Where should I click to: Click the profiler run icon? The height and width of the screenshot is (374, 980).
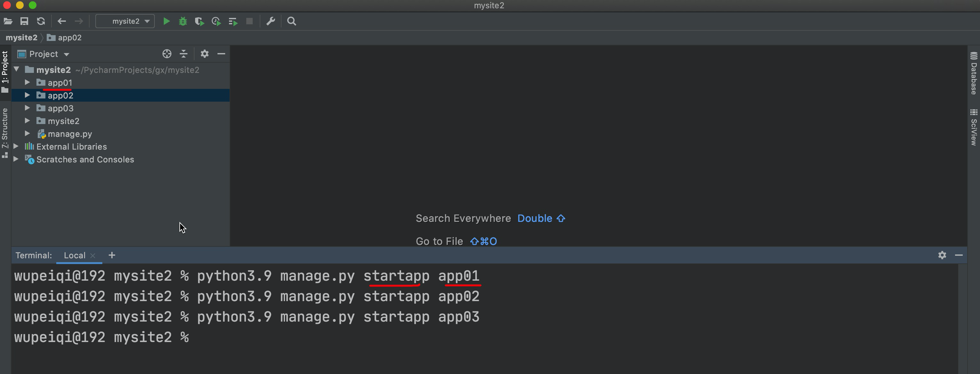[x=216, y=21]
